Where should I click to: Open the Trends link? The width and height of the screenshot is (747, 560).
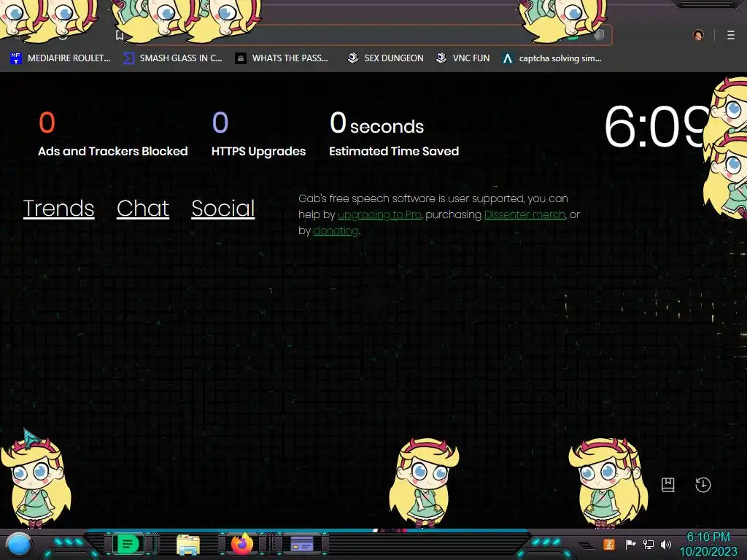tap(58, 208)
